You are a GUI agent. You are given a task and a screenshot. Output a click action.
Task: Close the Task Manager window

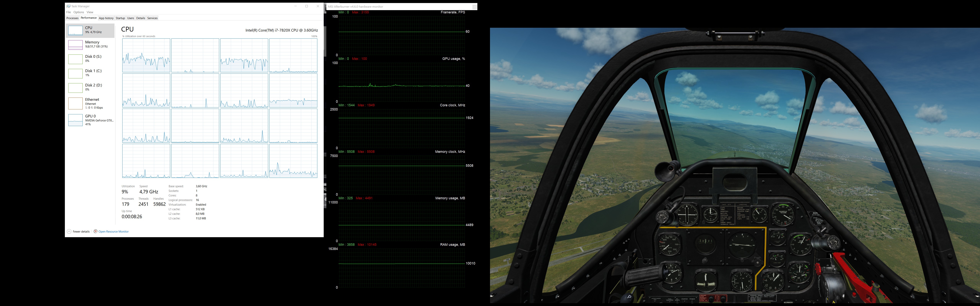pos(318,6)
